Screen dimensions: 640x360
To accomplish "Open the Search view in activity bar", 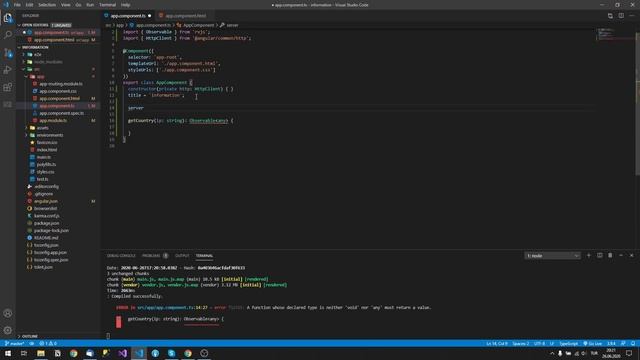I will [8, 35].
